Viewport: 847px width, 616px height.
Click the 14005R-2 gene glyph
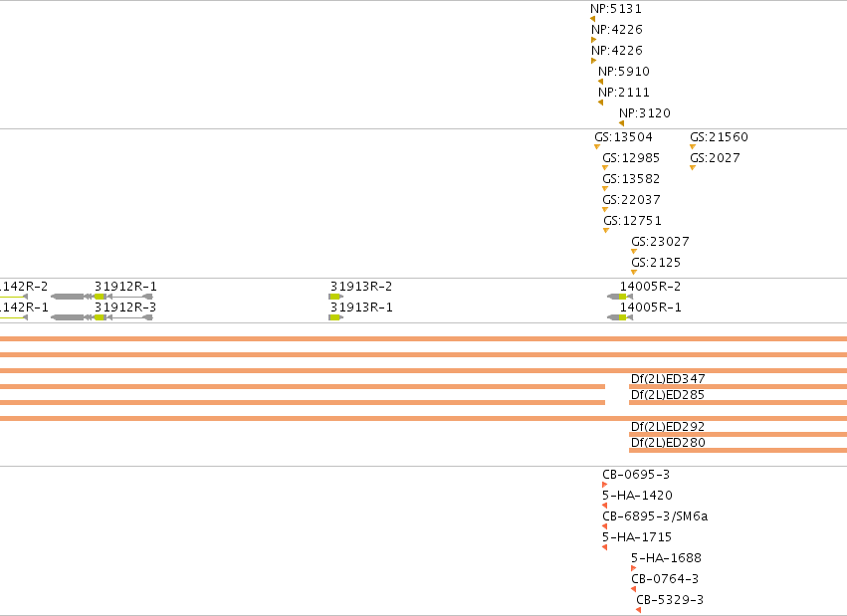point(620,297)
